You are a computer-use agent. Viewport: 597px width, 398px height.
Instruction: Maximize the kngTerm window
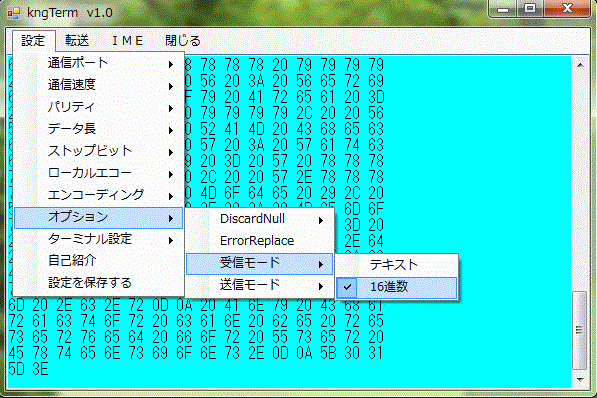pyautogui.click(x=530, y=8)
